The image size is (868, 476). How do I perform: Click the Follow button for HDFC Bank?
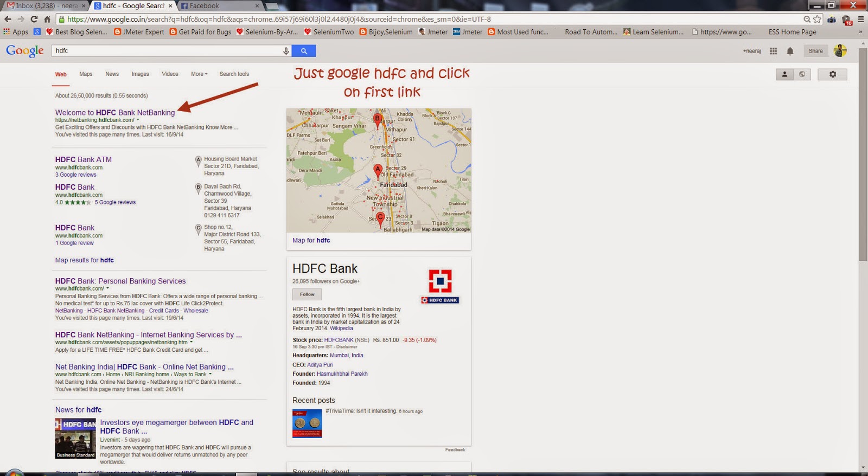307,294
